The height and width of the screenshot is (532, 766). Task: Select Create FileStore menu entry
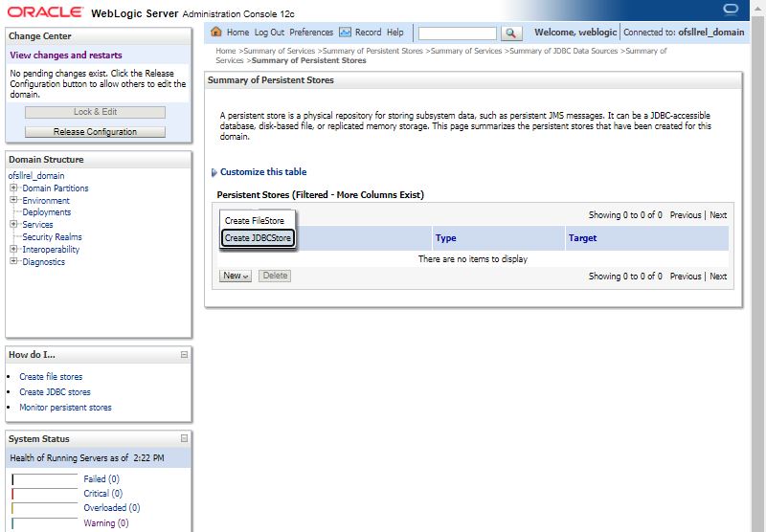255,221
